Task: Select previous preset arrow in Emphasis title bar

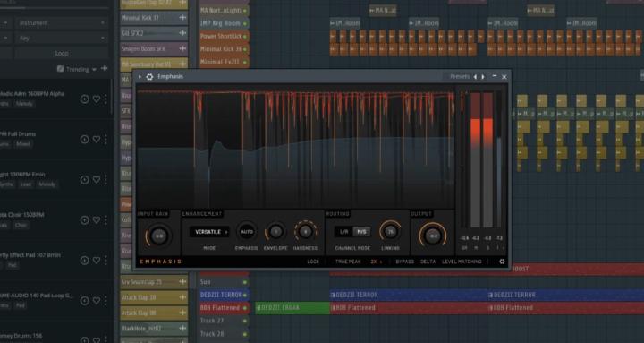Action: click(475, 77)
